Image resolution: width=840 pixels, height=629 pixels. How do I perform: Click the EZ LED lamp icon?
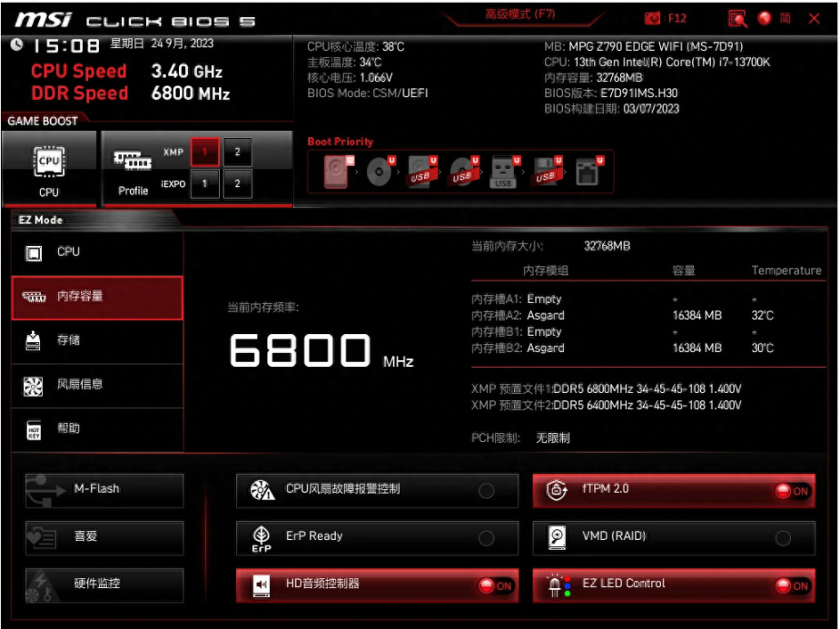click(558, 585)
